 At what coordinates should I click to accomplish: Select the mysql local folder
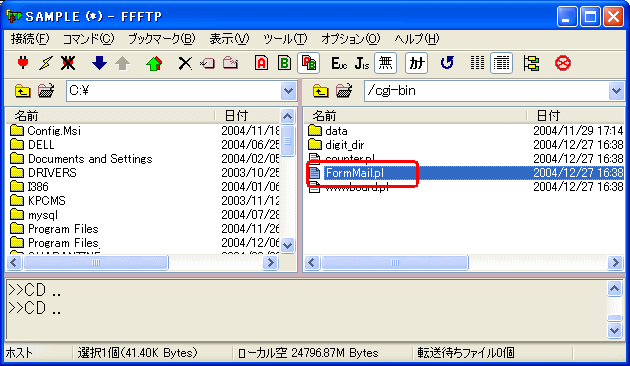(43, 215)
